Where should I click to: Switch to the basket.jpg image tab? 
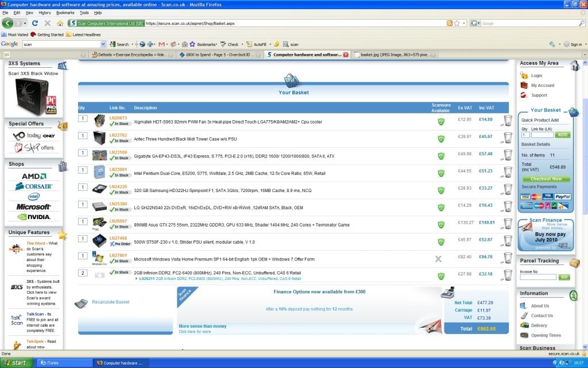[394, 55]
